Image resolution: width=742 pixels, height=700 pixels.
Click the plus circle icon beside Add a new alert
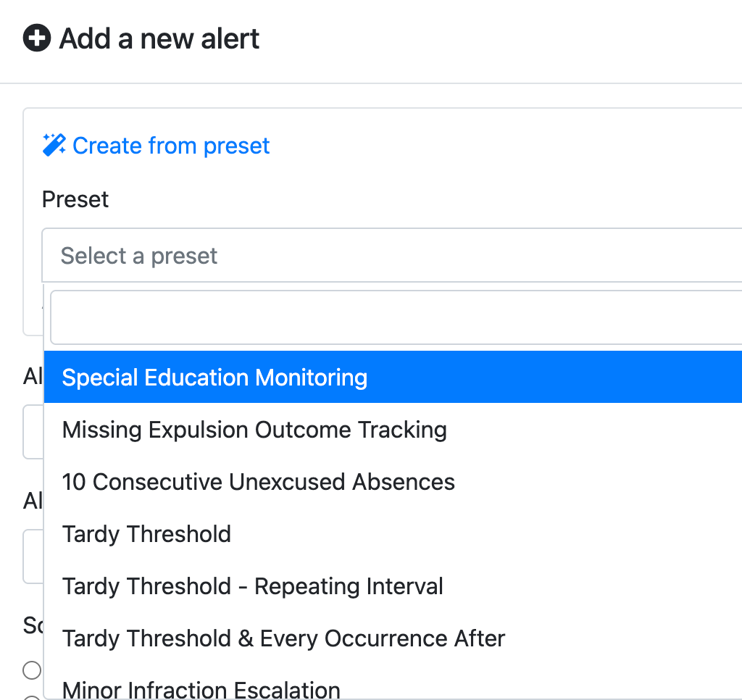(37, 38)
